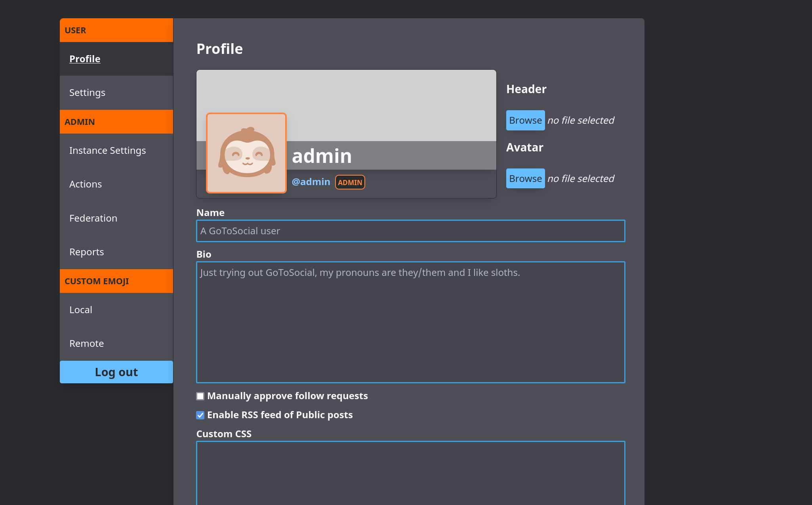Click the Name input field
Image resolution: width=812 pixels, height=505 pixels.
[411, 231]
